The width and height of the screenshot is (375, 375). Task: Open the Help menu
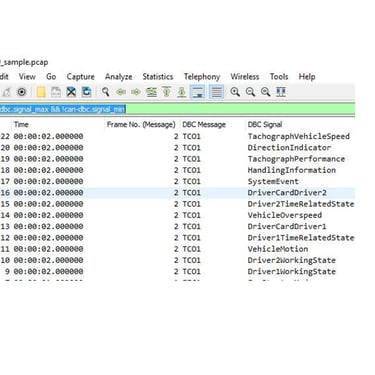click(x=307, y=77)
